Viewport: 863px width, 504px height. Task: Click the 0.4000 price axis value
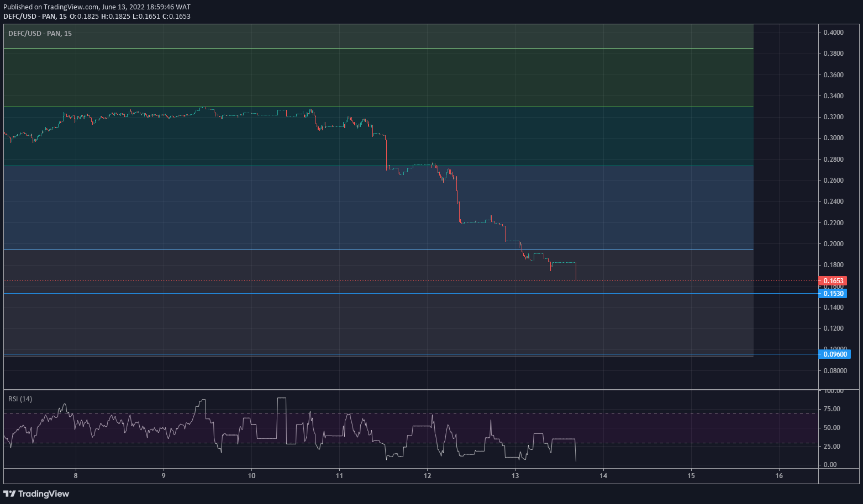(x=833, y=33)
